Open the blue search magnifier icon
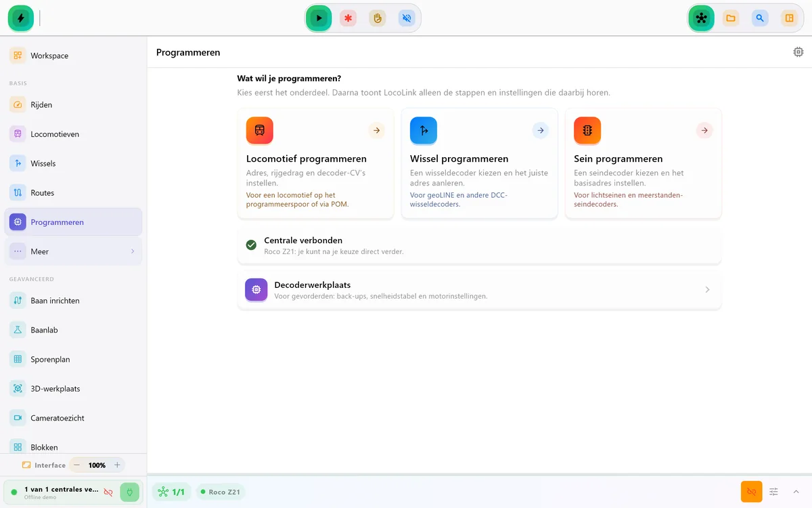Viewport: 812px width, 508px height. (x=760, y=18)
